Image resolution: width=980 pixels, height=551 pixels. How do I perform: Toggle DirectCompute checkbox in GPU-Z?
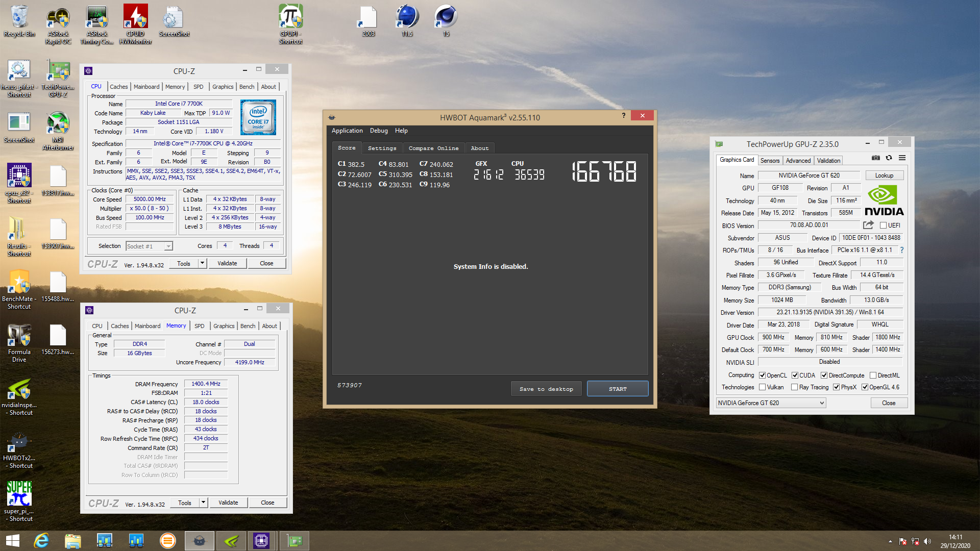point(824,375)
